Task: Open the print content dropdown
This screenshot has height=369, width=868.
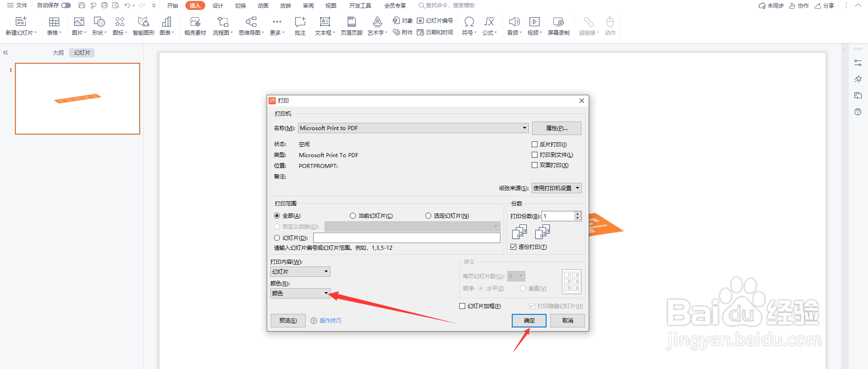Action: (x=300, y=272)
